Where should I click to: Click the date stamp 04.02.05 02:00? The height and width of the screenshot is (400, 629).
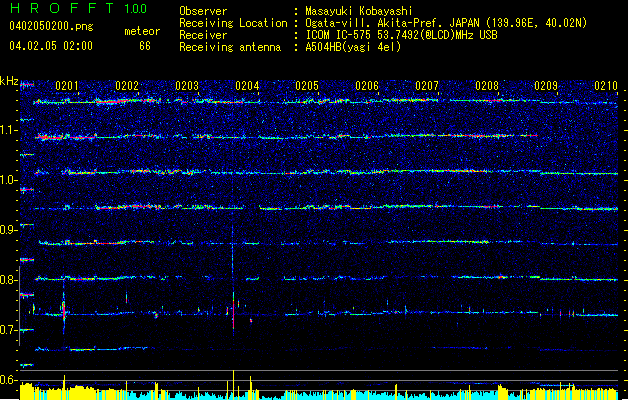pyautogui.click(x=51, y=46)
